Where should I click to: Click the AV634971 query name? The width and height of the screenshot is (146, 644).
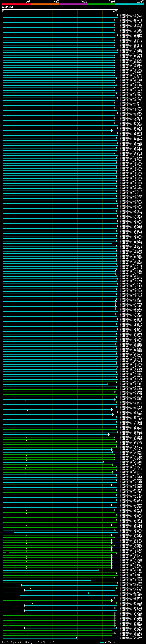[x=8, y=7]
